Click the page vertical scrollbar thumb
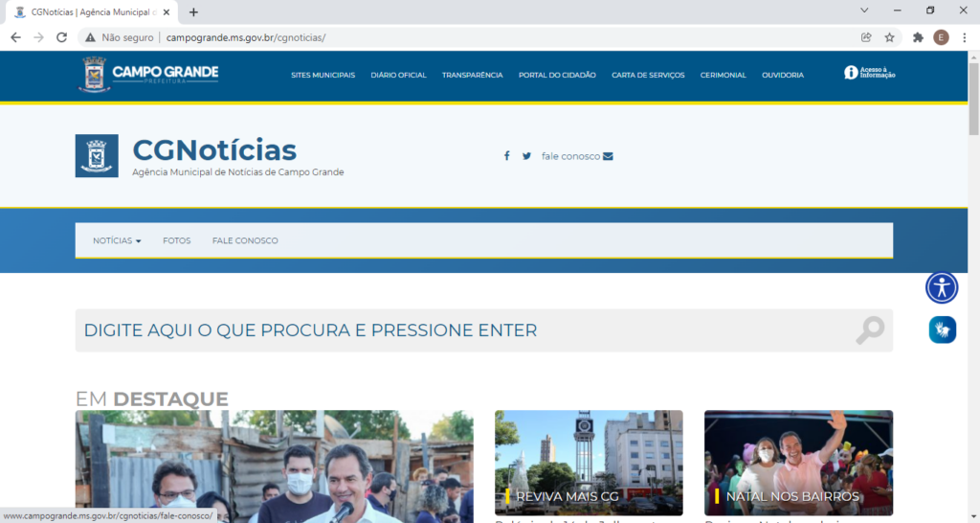This screenshot has height=523, width=980. (x=973, y=99)
